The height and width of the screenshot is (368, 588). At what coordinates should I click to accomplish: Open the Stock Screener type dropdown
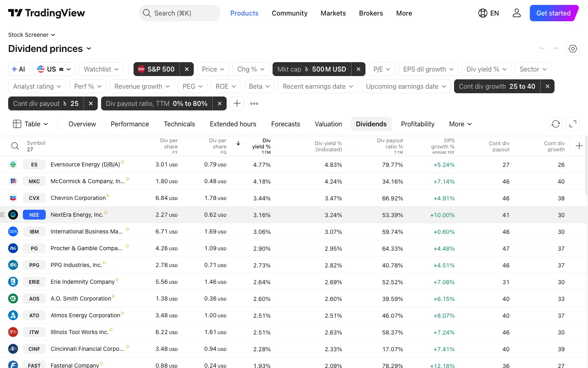[x=32, y=35]
